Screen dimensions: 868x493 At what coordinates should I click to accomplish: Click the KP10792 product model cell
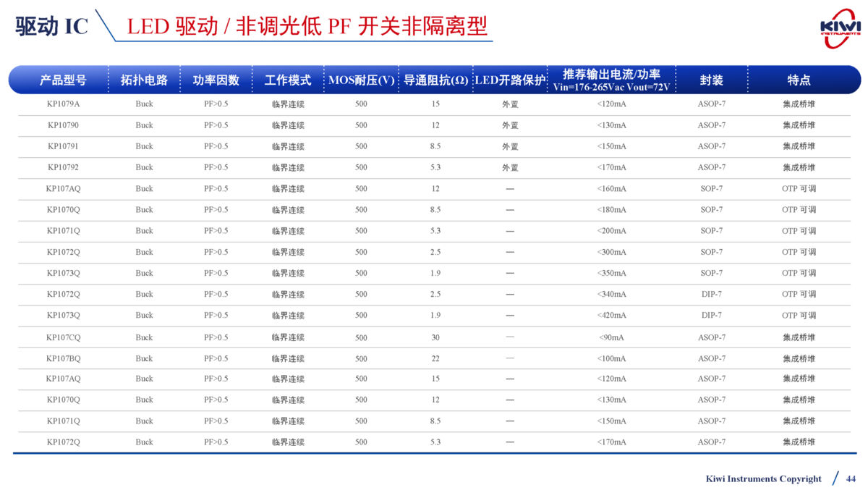point(63,167)
